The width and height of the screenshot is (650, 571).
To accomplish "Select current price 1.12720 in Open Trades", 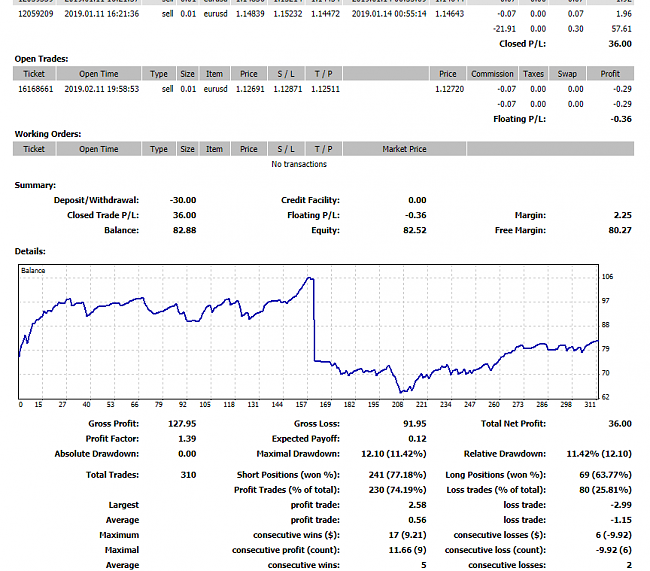I will click(x=449, y=89).
